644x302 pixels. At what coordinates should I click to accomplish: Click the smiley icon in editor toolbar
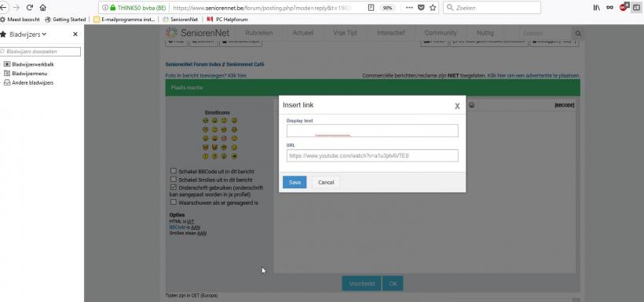pyautogui.click(x=471, y=105)
